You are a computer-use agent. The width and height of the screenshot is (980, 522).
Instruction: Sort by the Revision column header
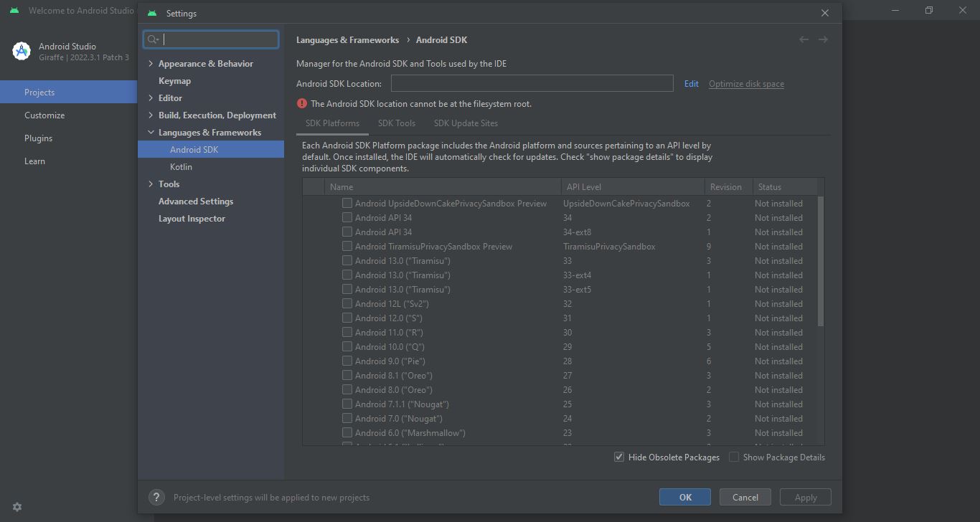(x=728, y=186)
